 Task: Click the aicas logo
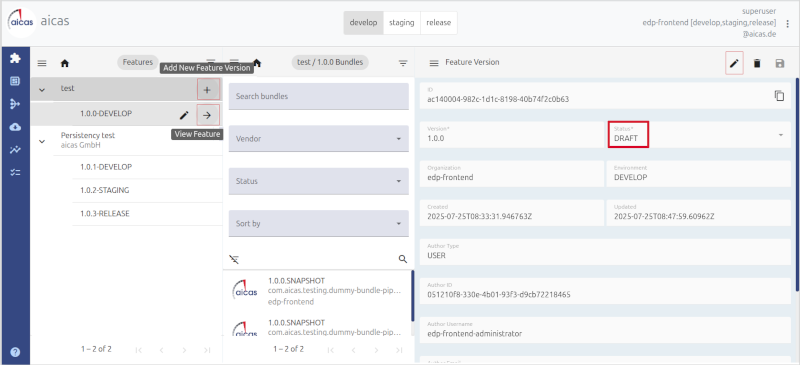click(x=22, y=22)
